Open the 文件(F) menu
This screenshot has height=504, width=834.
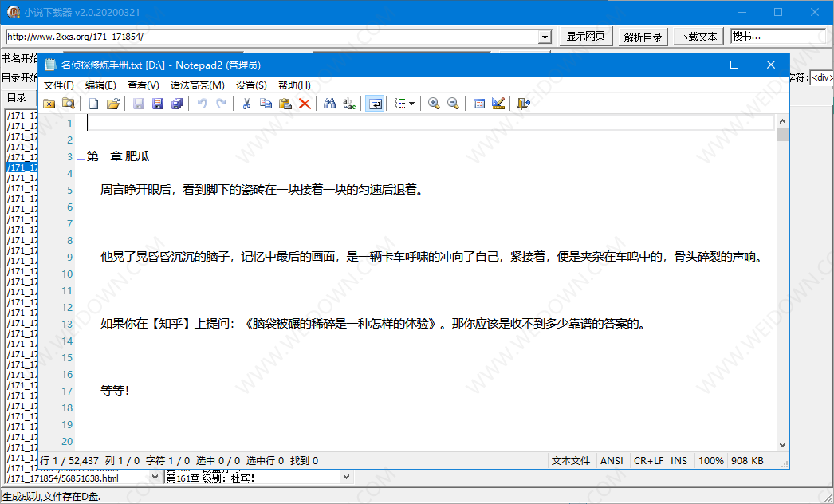pyautogui.click(x=59, y=85)
